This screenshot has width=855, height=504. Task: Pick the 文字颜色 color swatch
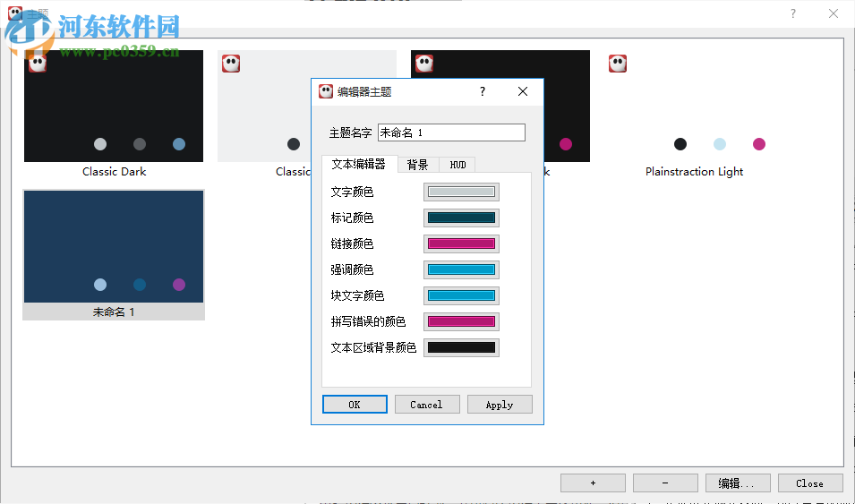click(461, 192)
